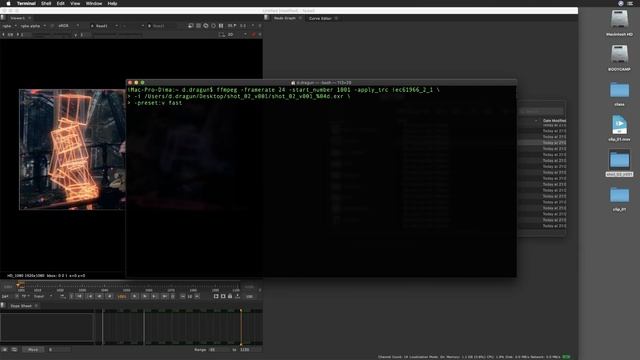Switch to the Curve Editor tab
This screenshot has height=360, width=640.
(320, 18)
